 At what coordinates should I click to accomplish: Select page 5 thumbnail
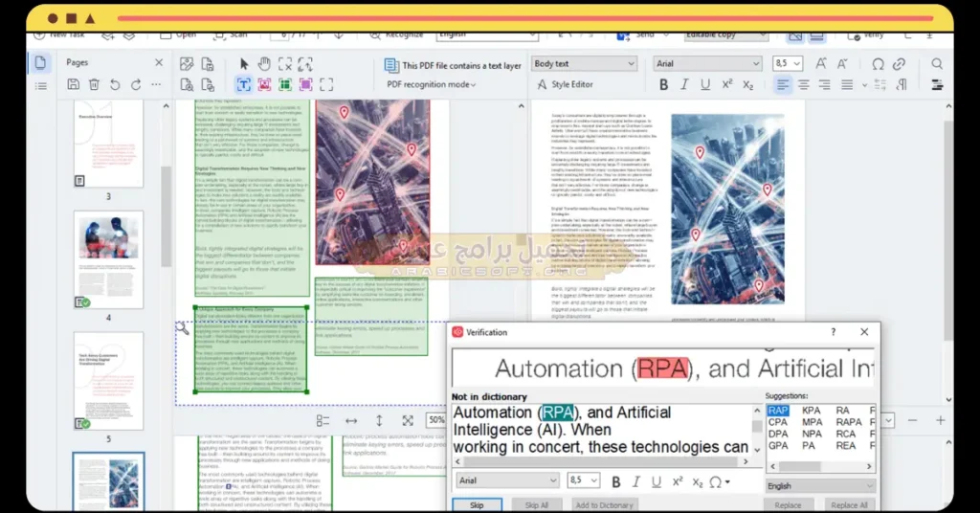(x=108, y=381)
